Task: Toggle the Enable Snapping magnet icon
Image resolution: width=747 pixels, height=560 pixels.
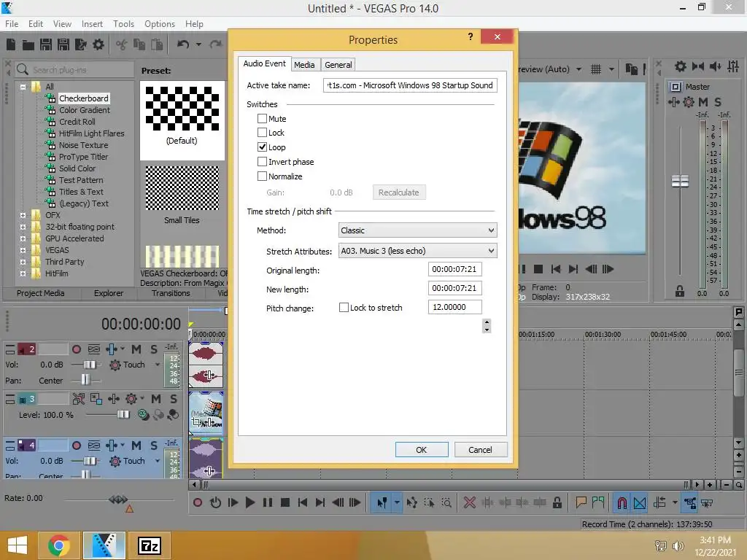Action: [622, 503]
